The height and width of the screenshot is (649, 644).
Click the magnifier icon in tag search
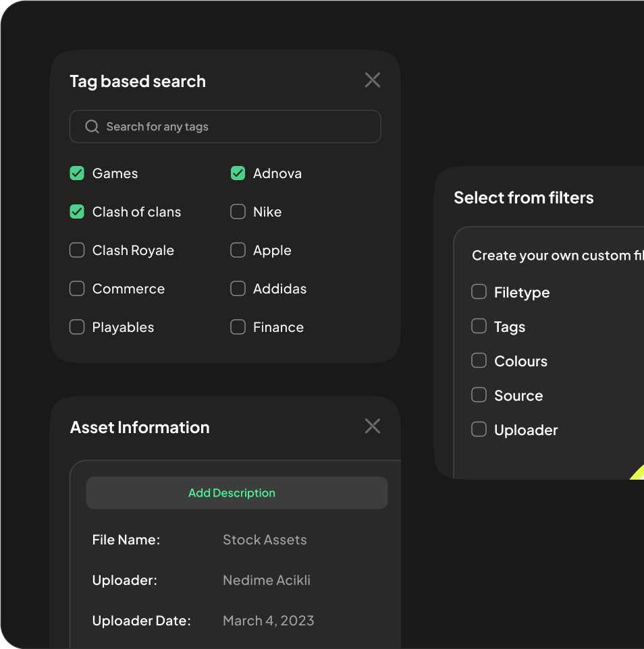click(92, 127)
